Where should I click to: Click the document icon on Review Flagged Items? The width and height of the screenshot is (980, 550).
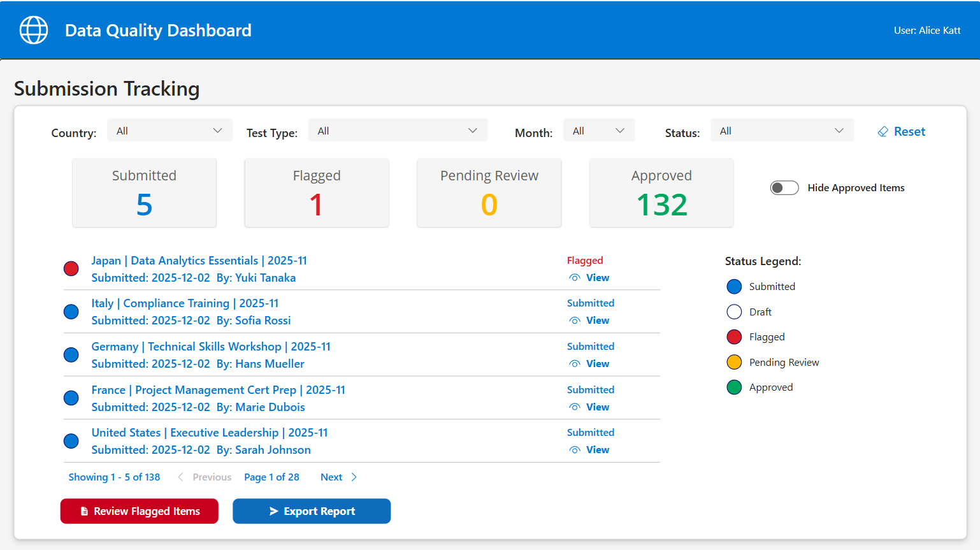pyautogui.click(x=86, y=510)
